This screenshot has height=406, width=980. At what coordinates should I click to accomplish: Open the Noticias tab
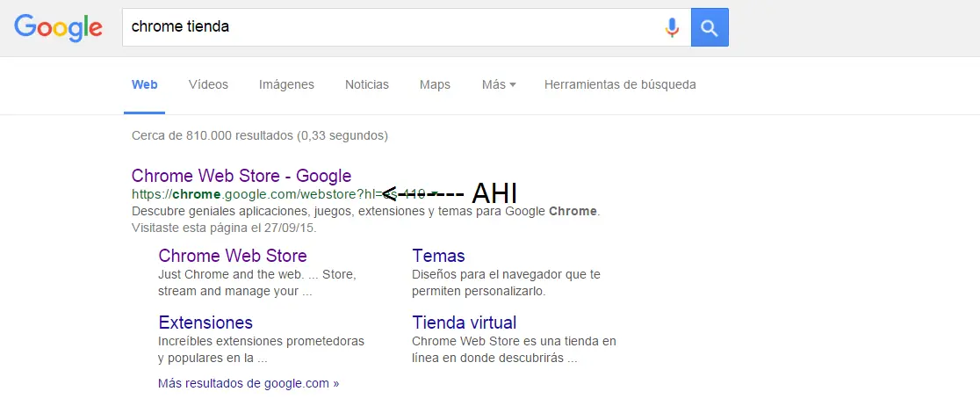pyautogui.click(x=367, y=84)
